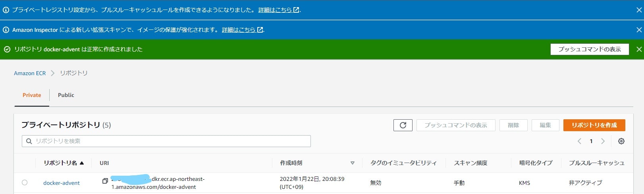
Task: Click the orange リポジトリを作成 button
Action: (594, 125)
